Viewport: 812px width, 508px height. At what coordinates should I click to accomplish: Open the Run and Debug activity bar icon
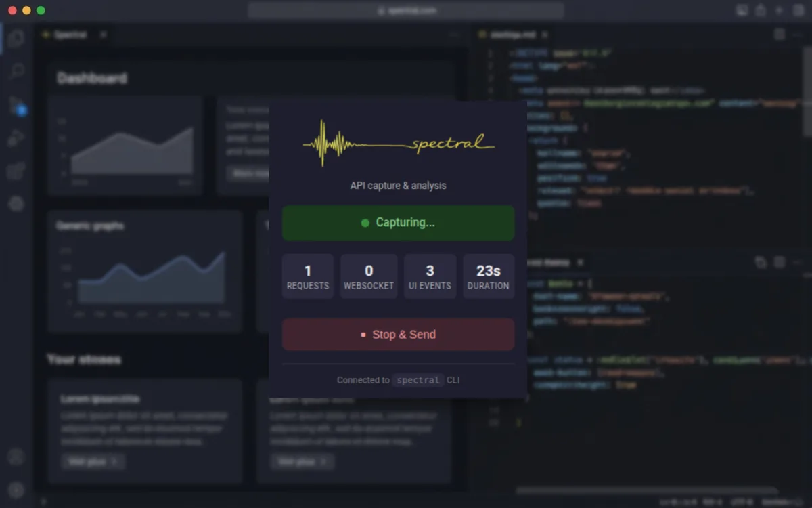[x=16, y=137]
